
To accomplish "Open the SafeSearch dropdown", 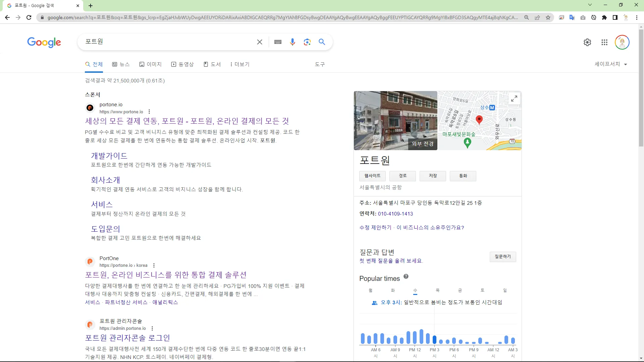I will point(610,64).
